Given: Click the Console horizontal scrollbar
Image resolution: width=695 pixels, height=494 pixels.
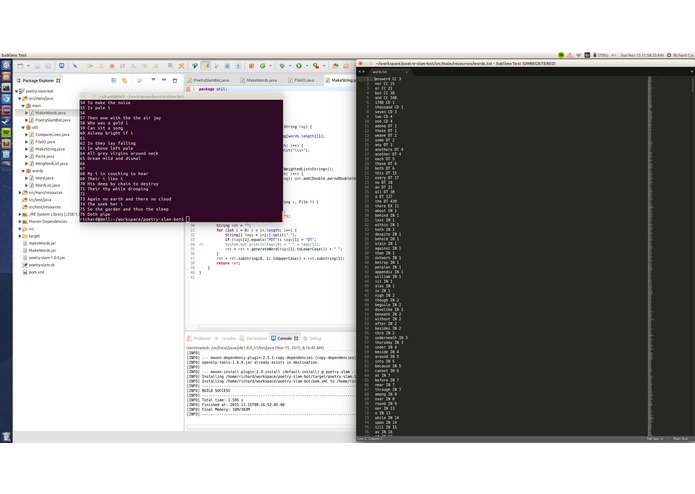Looking at the screenshot, I should [x=270, y=427].
